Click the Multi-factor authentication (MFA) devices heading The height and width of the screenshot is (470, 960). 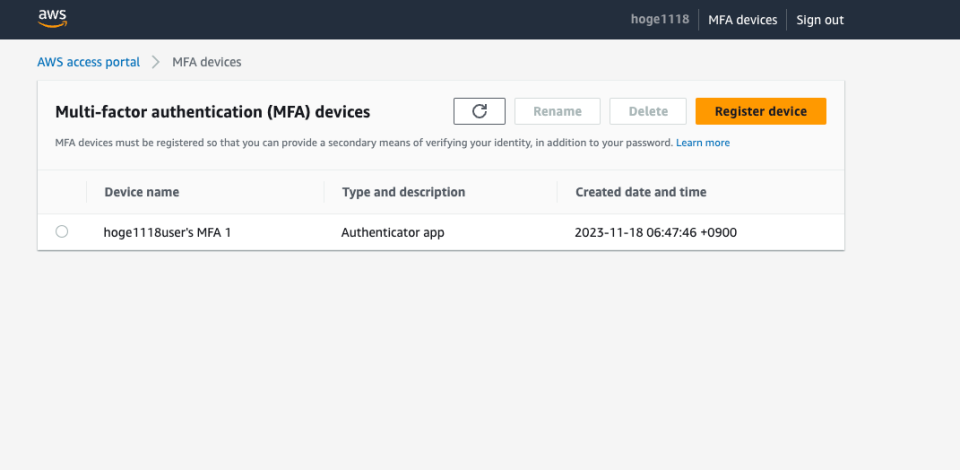(212, 112)
